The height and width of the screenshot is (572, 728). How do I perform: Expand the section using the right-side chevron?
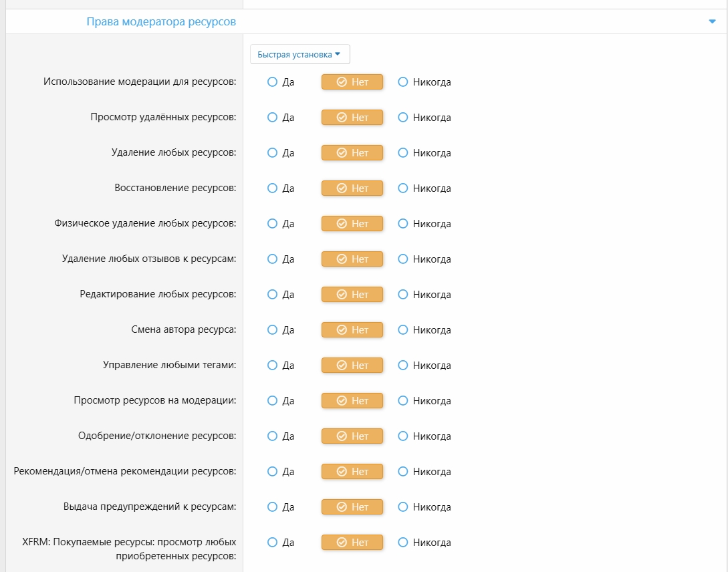click(x=713, y=21)
